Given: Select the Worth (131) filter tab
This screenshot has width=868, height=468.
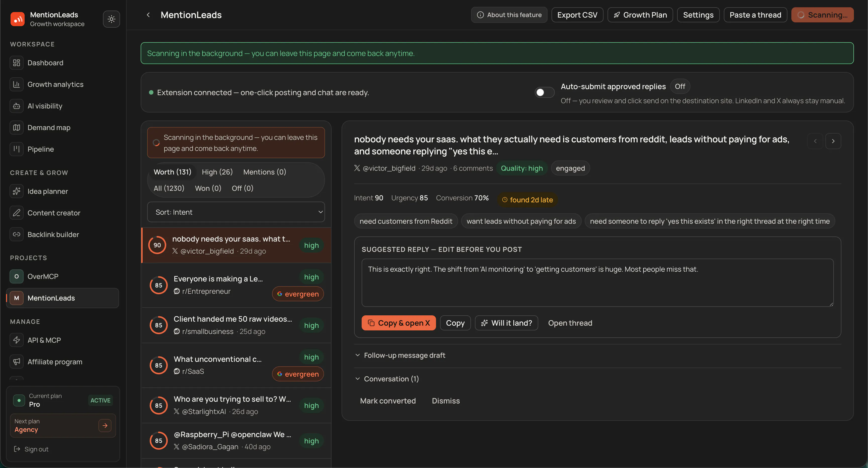Looking at the screenshot, I should pyautogui.click(x=172, y=172).
